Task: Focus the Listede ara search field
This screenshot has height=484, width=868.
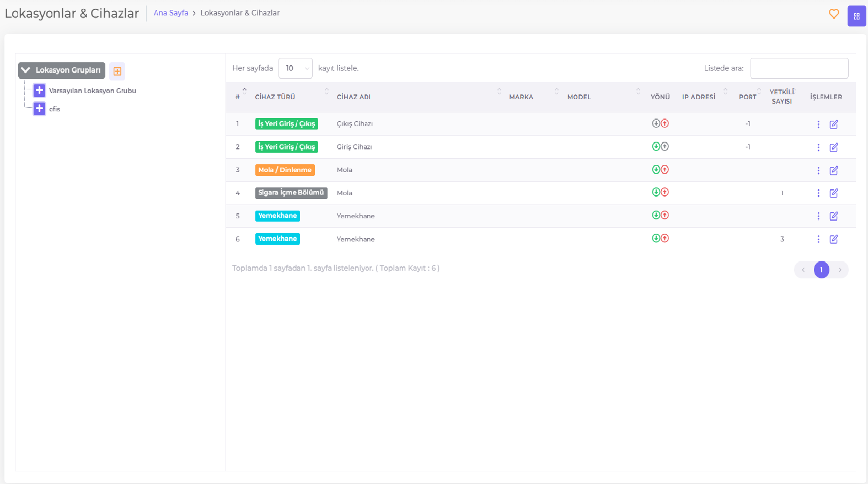Action: [x=799, y=68]
